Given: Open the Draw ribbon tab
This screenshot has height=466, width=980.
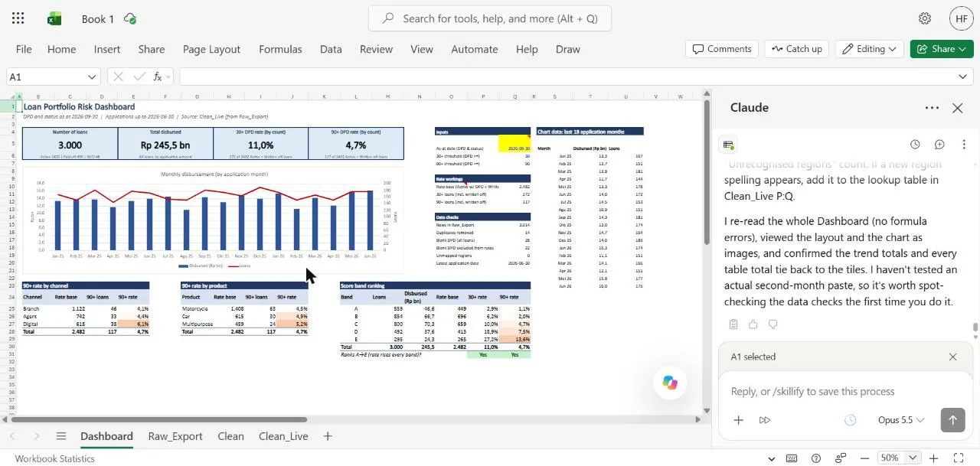Looking at the screenshot, I should tap(567, 49).
